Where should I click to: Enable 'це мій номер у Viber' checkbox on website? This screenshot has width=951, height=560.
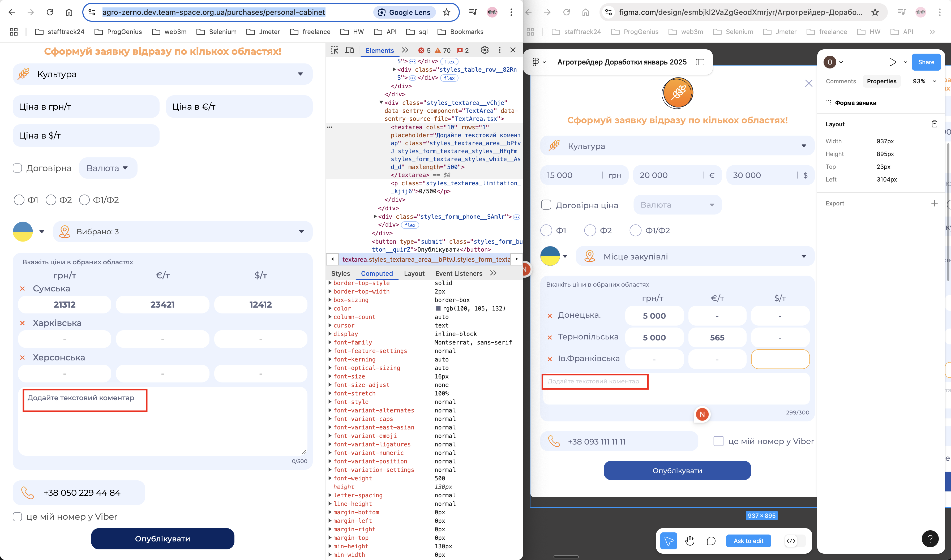(17, 516)
